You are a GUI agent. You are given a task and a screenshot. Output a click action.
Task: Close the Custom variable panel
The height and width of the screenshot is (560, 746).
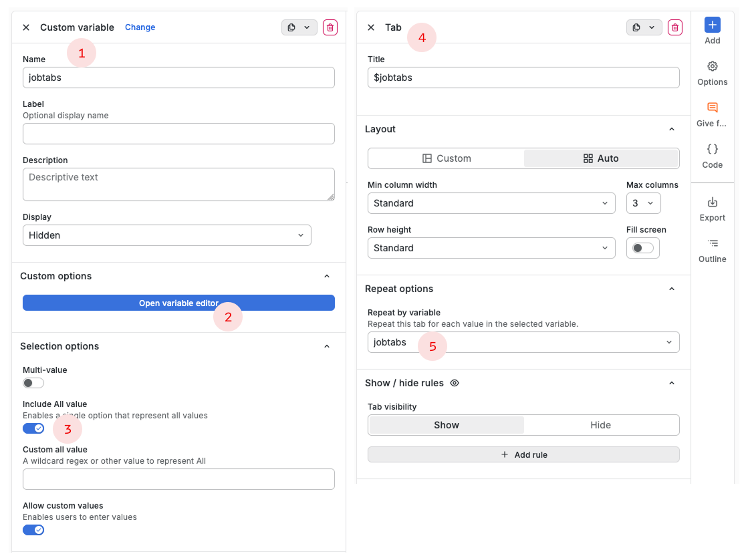26,27
